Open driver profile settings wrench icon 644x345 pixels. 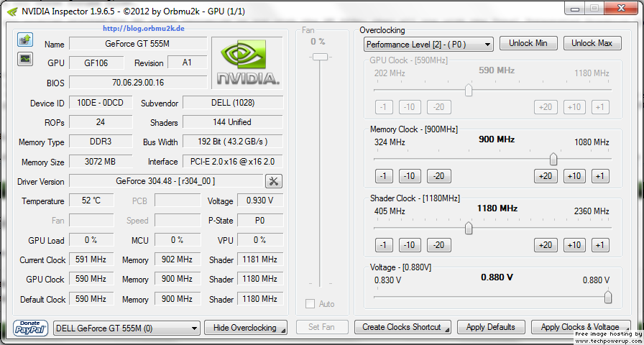click(x=274, y=180)
